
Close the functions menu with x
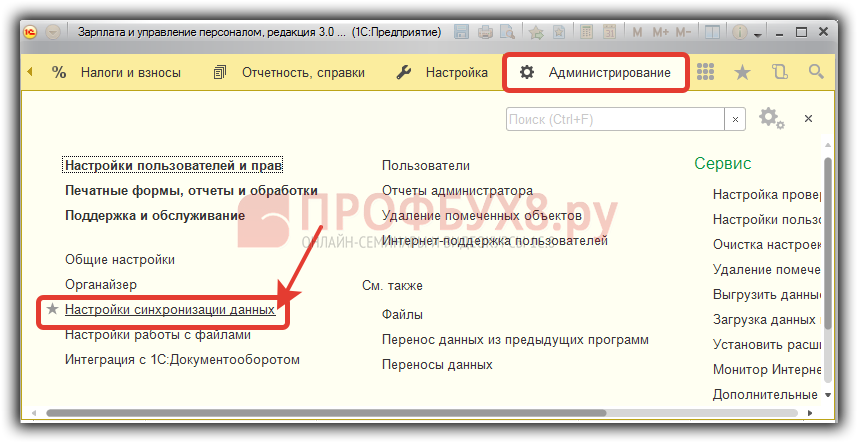pos(808,118)
